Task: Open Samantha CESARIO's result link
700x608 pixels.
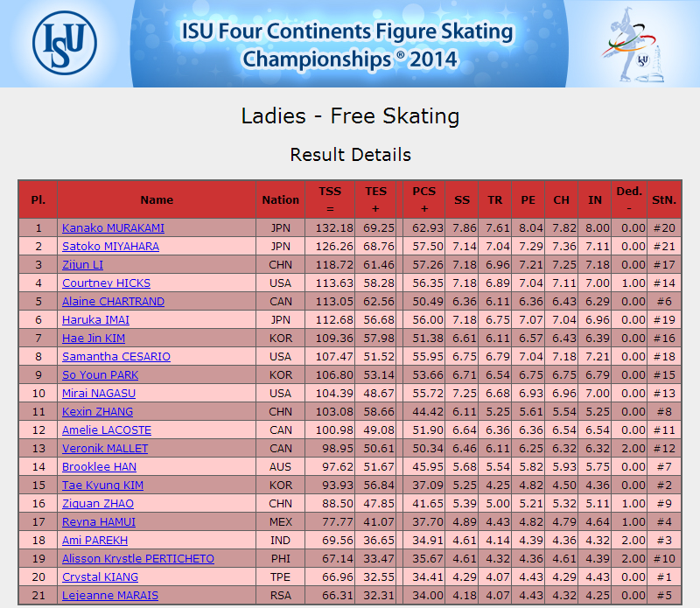Action: point(116,356)
